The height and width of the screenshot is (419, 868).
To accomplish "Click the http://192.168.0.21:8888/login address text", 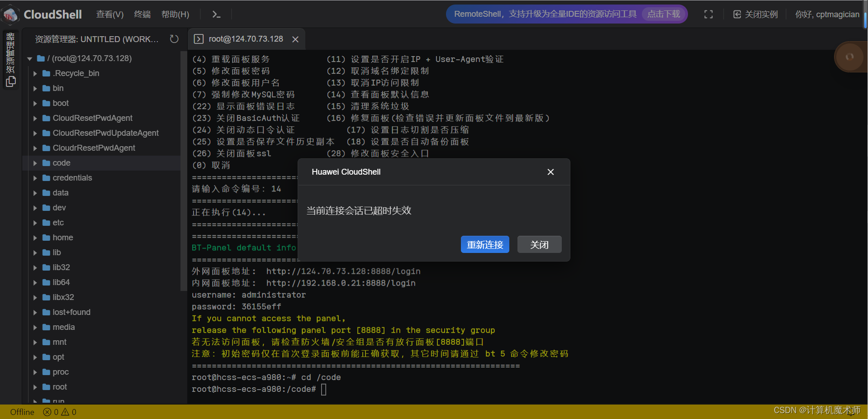I will (x=341, y=283).
